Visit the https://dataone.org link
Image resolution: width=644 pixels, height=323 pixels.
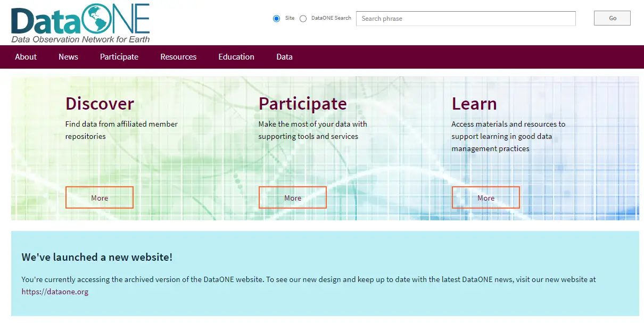tap(55, 291)
